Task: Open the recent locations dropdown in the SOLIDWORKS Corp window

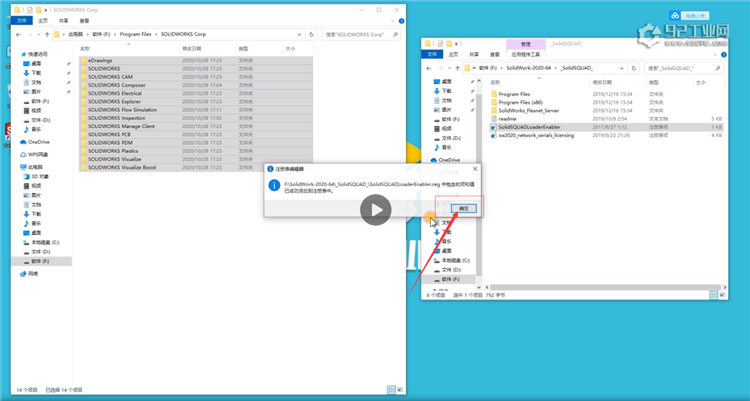Action: [38, 34]
